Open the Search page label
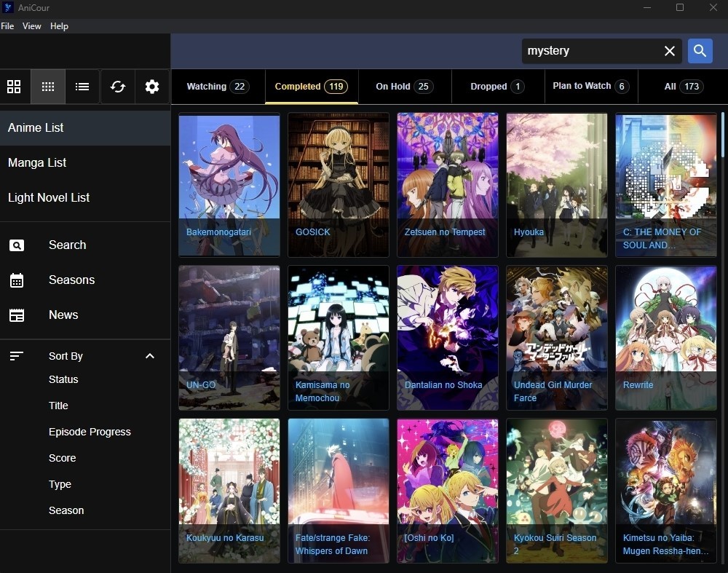The height and width of the screenshot is (573, 728). 67,245
